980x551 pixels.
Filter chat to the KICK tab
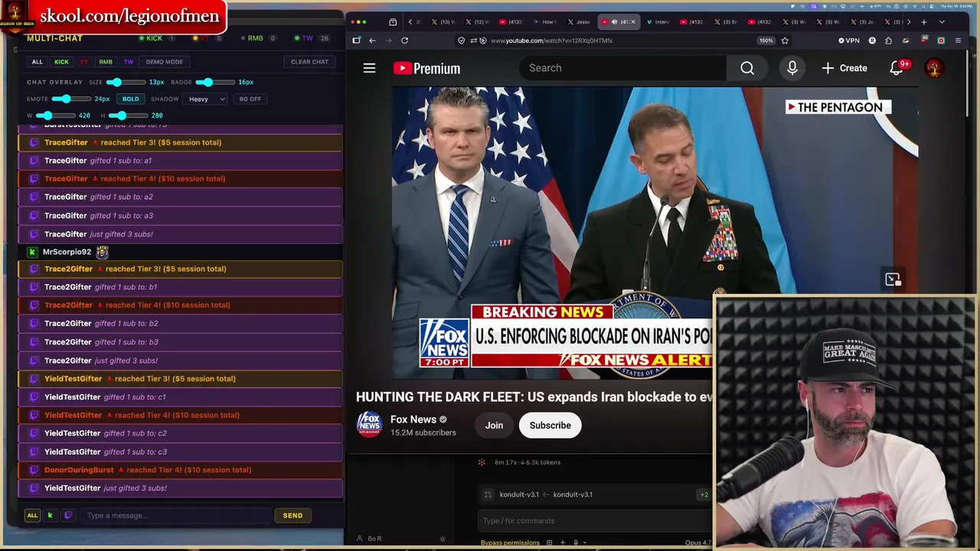(61, 62)
